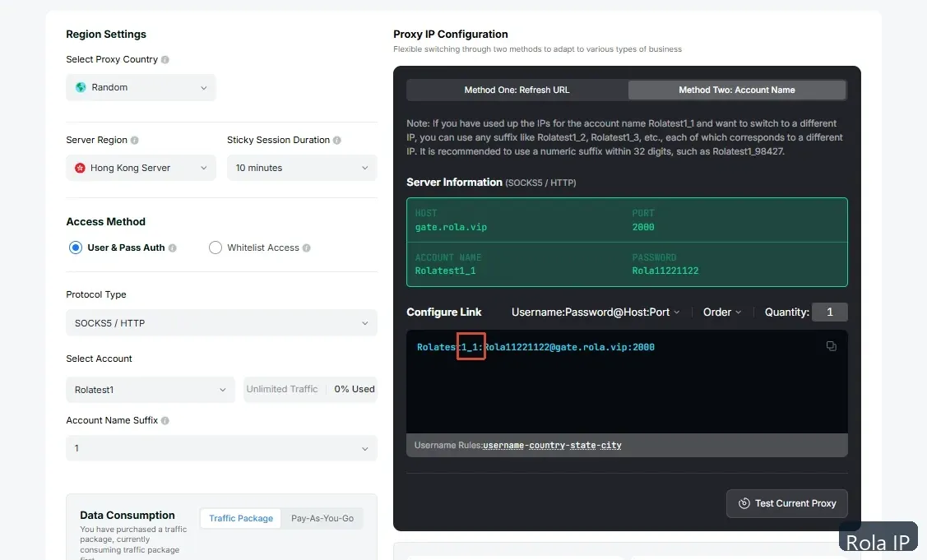927x560 pixels.
Task: Click the Unlimited Traffic label
Action: [282, 389]
